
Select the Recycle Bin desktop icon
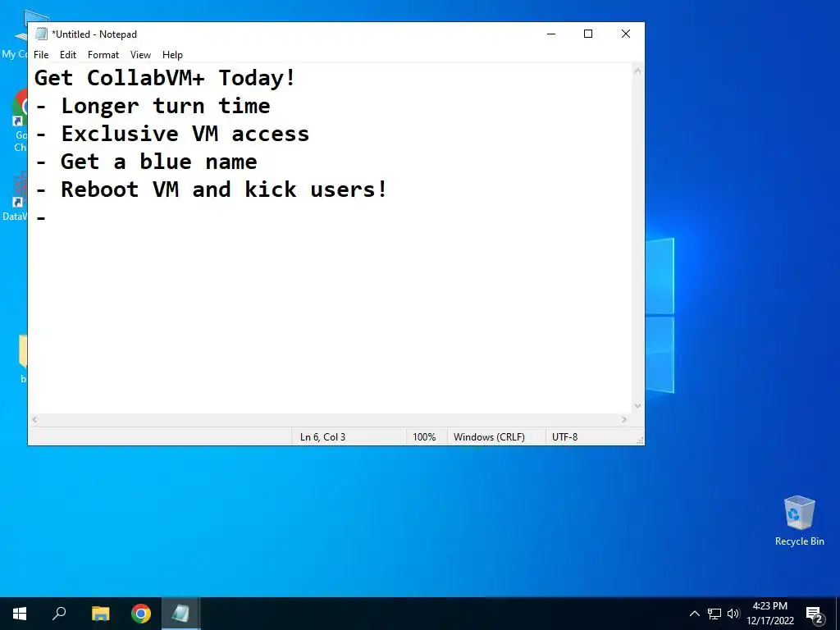(x=799, y=521)
